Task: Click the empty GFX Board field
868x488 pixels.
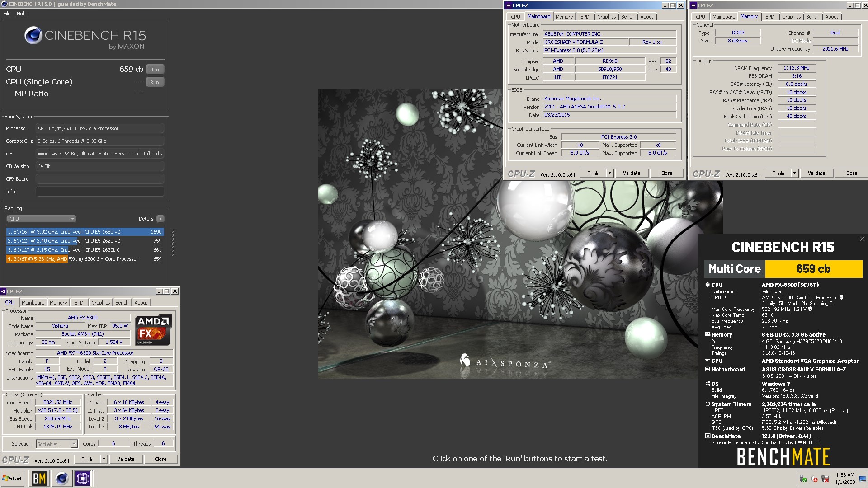Action: [x=100, y=179]
